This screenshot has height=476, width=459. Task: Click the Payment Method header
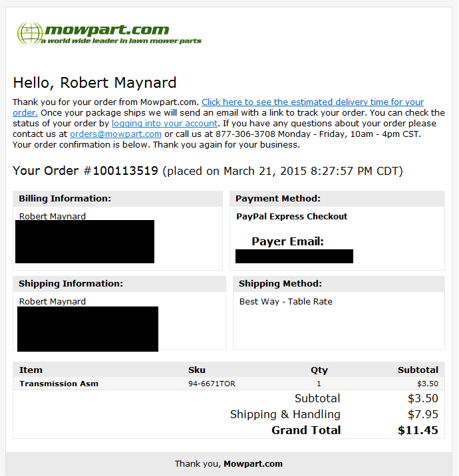point(278,199)
